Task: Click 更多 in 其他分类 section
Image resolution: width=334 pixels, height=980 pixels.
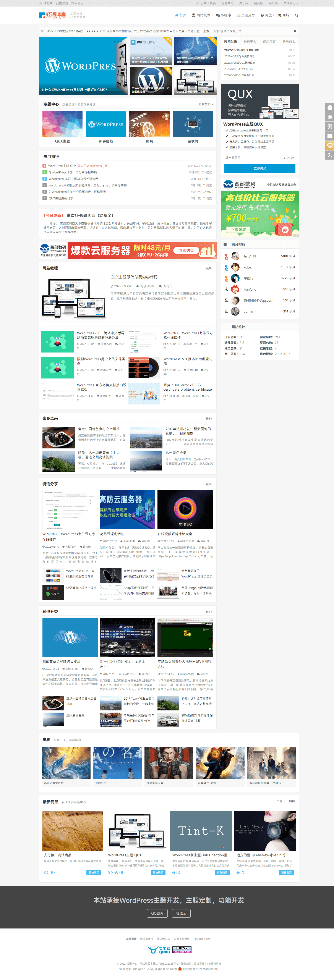Action: click(208, 612)
